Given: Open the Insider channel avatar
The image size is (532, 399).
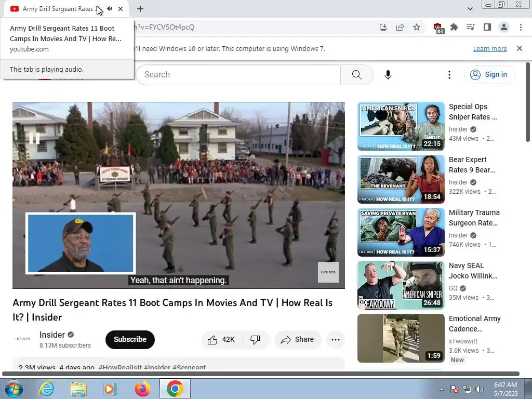Looking at the screenshot, I should [x=23, y=339].
